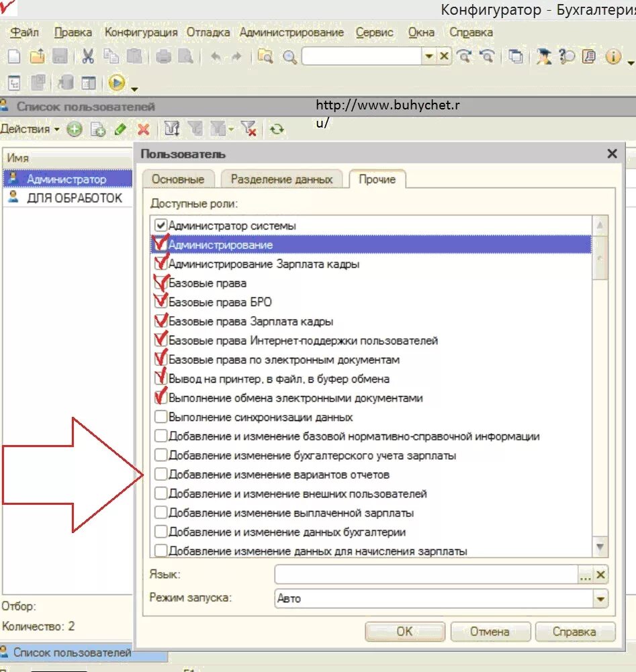The width and height of the screenshot is (636, 672).
Task: Click the Copy toolbar icon
Action: (x=111, y=56)
